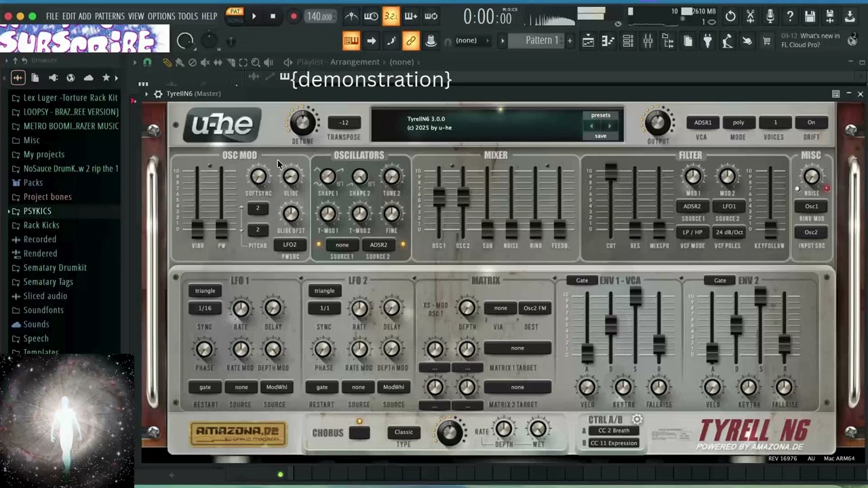
Task: Click the filter CUT slider
Action: click(610, 171)
